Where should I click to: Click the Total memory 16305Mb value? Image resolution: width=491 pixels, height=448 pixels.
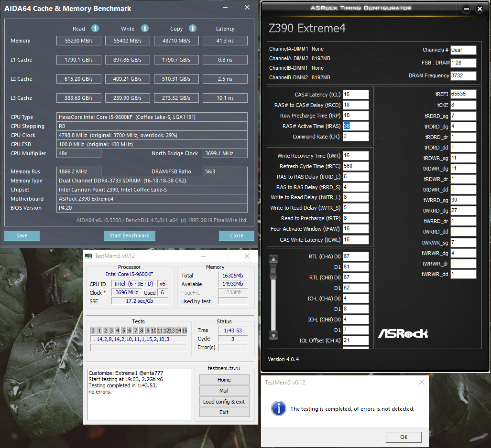233,276
